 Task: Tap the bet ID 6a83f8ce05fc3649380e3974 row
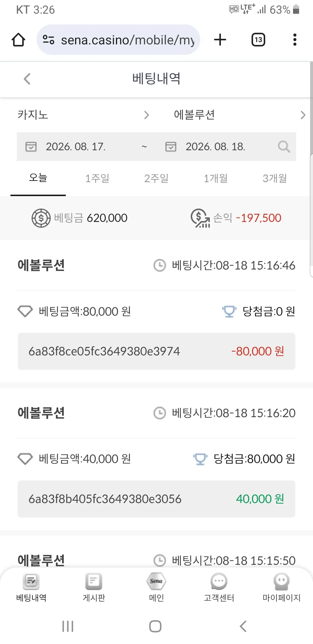pyautogui.click(x=156, y=351)
